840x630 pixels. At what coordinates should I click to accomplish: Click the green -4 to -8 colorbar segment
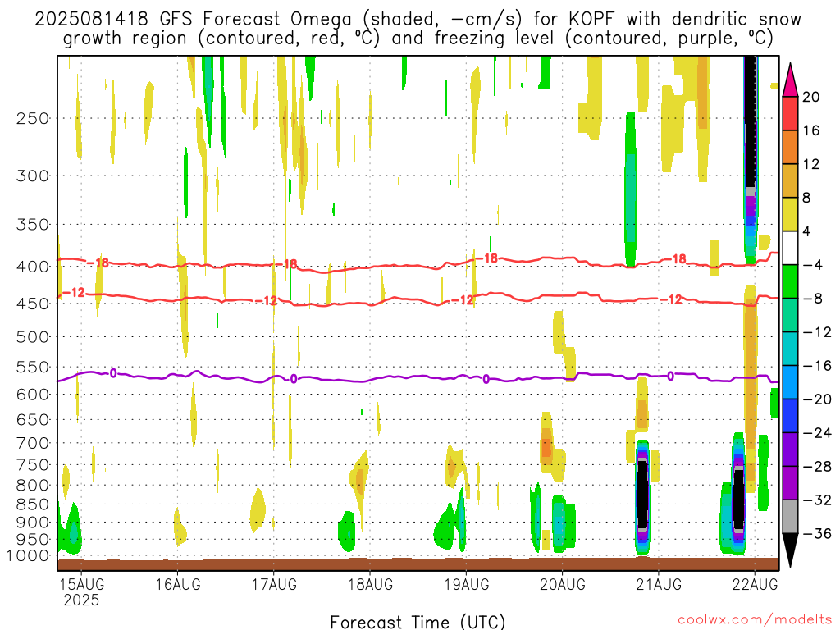[790, 282]
